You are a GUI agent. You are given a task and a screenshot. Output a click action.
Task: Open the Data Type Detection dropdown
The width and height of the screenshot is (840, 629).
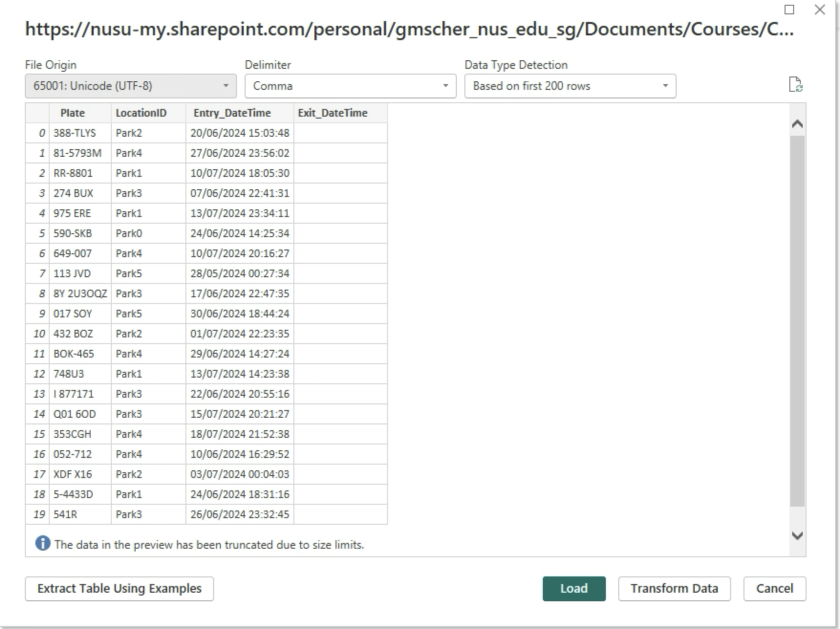pos(570,86)
